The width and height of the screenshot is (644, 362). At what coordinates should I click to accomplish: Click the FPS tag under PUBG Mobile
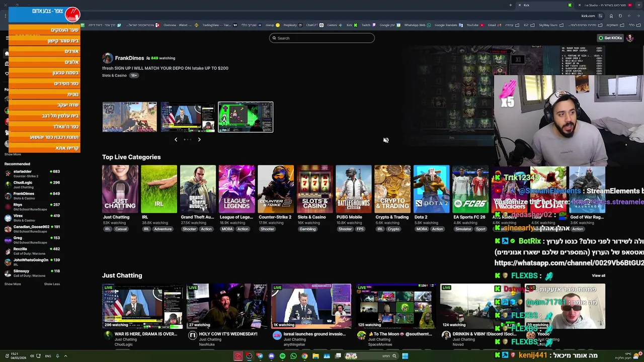(360, 229)
